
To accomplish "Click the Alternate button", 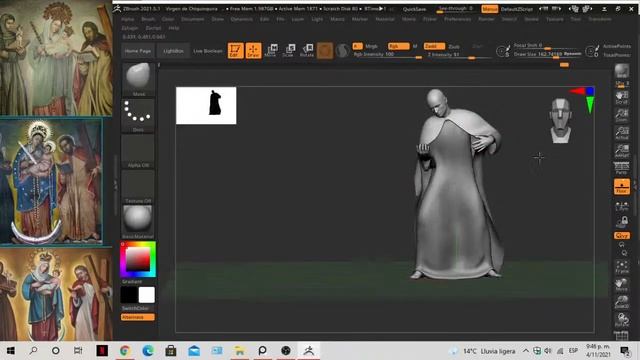I will pyautogui.click(x=138, y=317).
